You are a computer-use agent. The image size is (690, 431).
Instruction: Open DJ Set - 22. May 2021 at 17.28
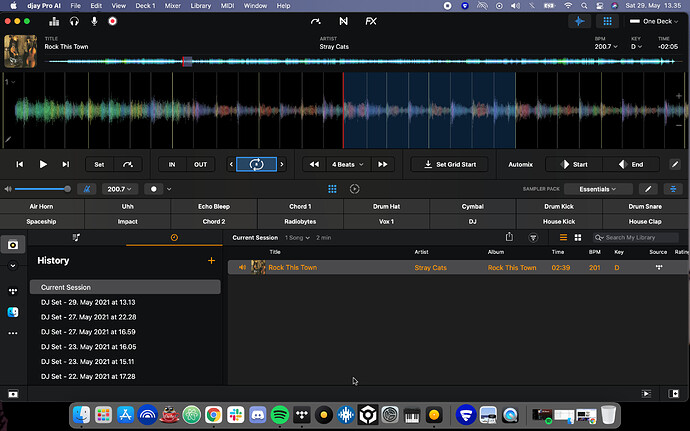[x=88, y=376]
